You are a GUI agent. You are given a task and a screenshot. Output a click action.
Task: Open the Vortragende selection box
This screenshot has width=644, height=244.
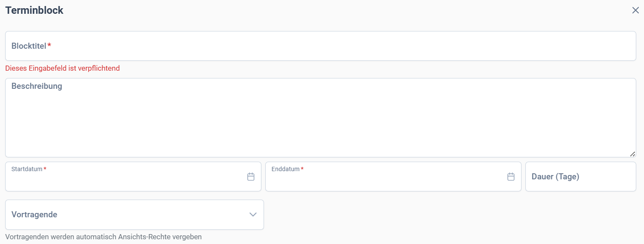coord(135,215)
